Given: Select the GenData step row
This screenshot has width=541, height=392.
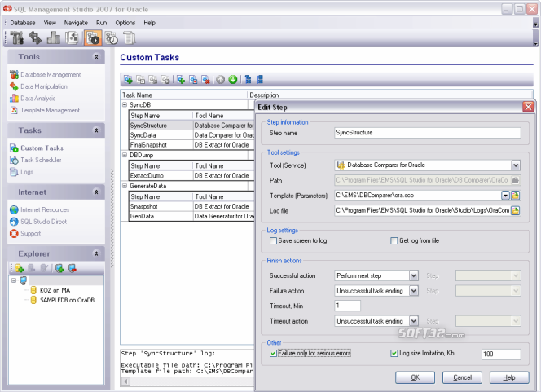Looking at the screenshot, I should click(x=191, y=216).
